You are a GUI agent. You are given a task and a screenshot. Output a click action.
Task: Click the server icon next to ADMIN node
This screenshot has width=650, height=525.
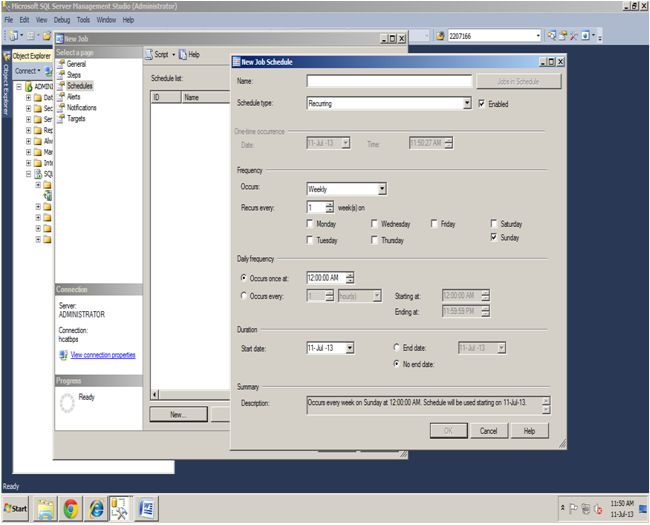[x=29, y=87]
